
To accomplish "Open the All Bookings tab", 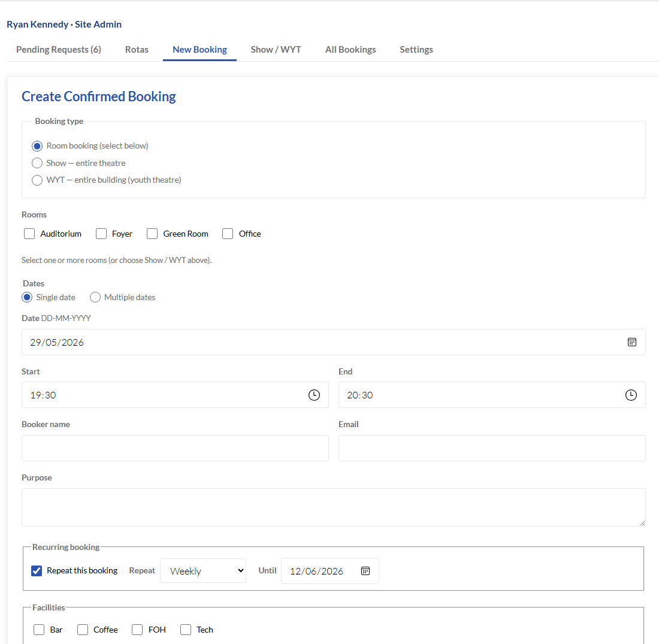I will pyautogui.click(x=350, y=50).
